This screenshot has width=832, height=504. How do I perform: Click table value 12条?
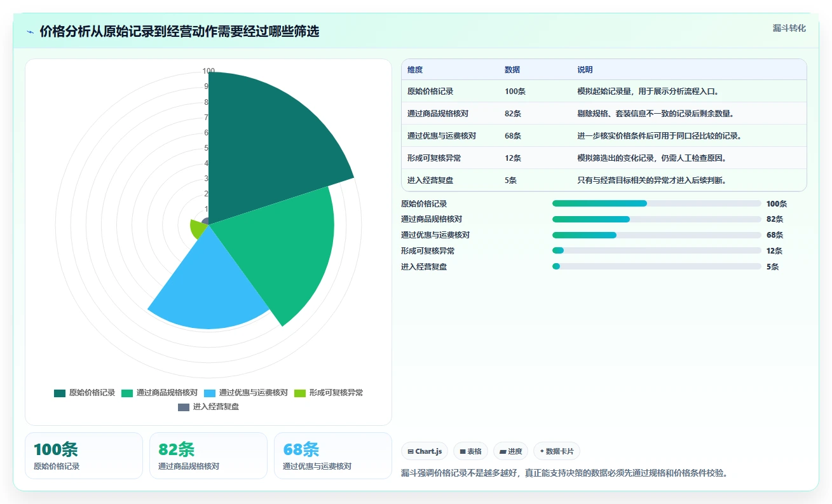coord(513,158)
